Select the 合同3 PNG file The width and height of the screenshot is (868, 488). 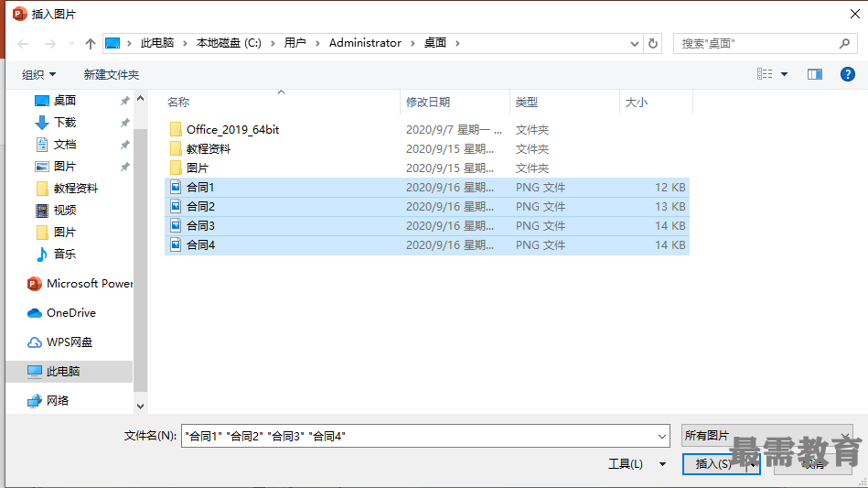[427, 225]
